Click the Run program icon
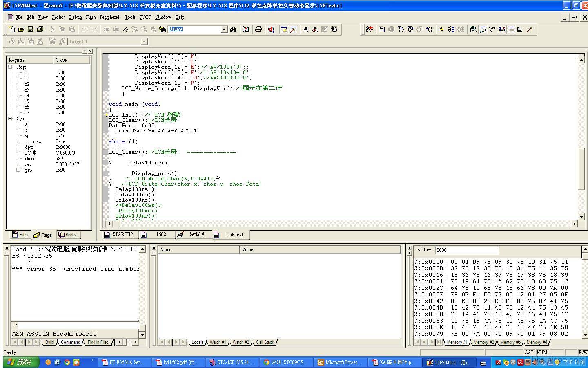 (x=382, y=29)
